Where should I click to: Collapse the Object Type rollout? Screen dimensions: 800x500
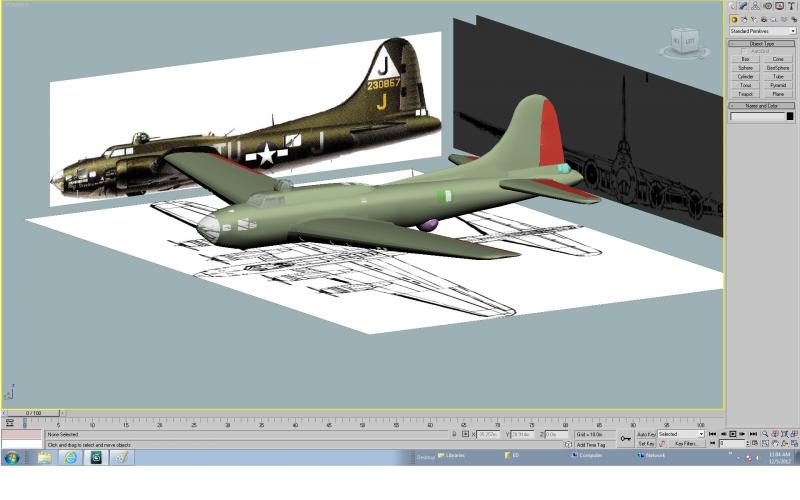pyautogui.click(x=761, y=44)
